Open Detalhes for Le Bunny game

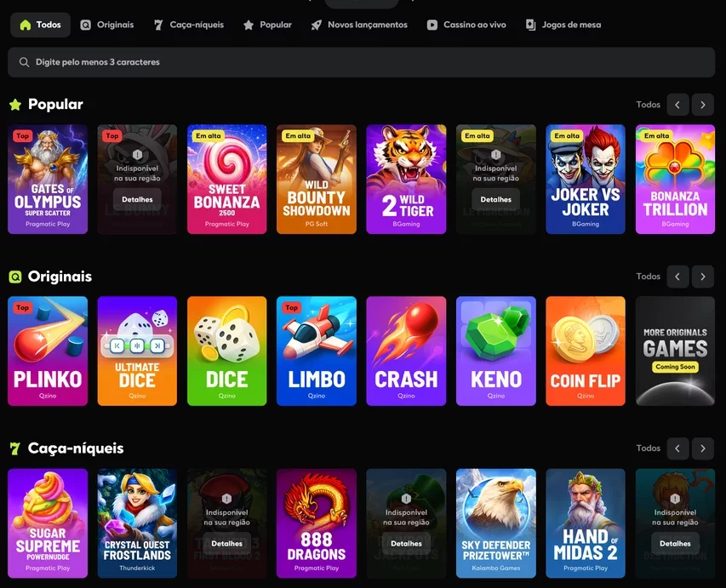(137, 200)
